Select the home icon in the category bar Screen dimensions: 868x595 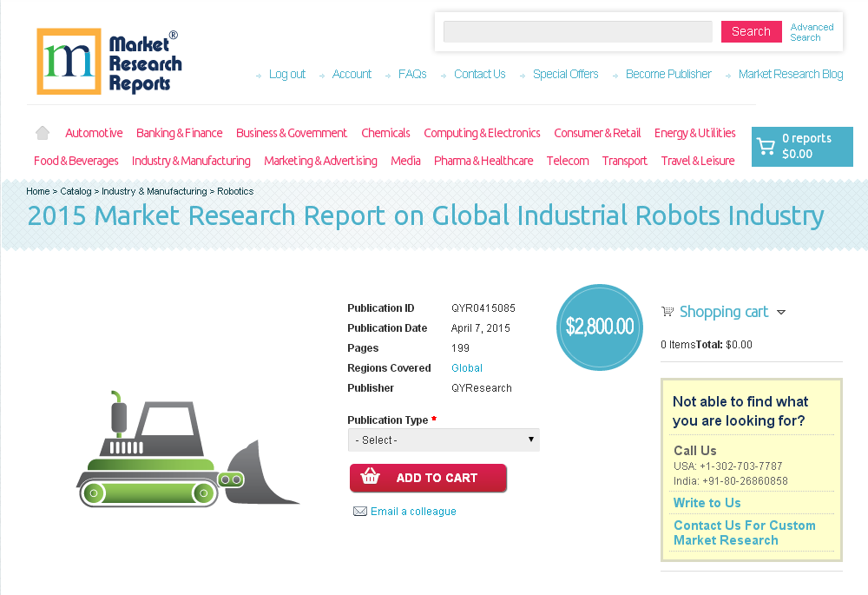click(x=42, y=132)
